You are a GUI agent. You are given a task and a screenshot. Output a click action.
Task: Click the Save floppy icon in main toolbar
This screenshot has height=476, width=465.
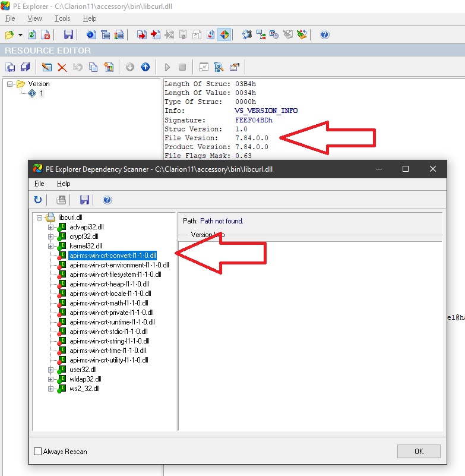coord(68,34)
